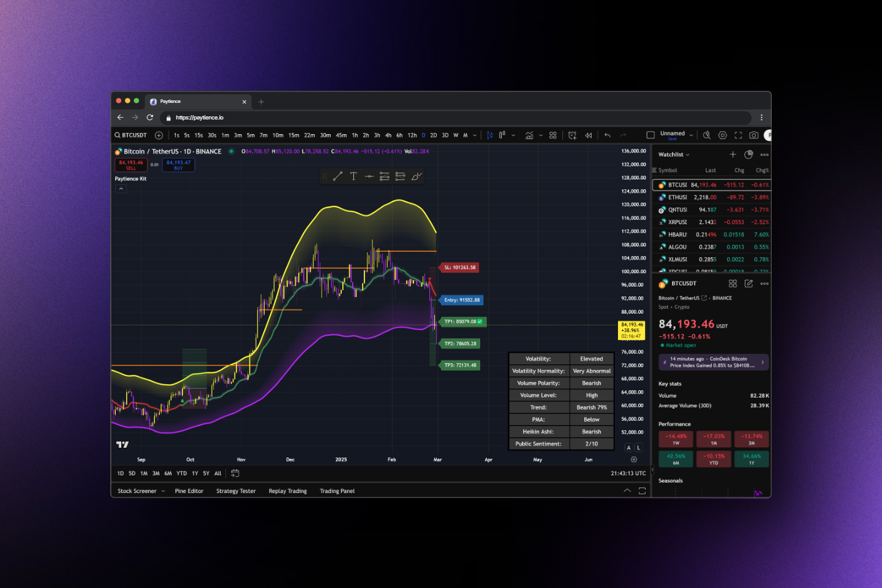Select the horizontal line drawing tool

(369, 176)
